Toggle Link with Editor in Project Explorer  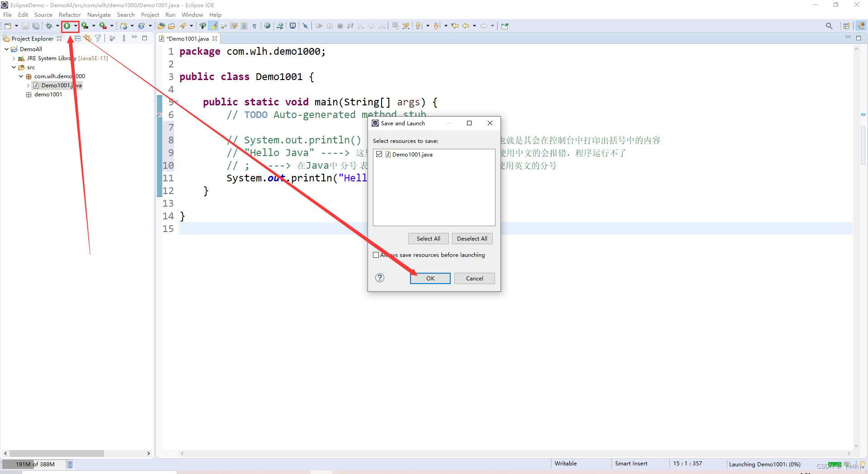coord(88,38)
